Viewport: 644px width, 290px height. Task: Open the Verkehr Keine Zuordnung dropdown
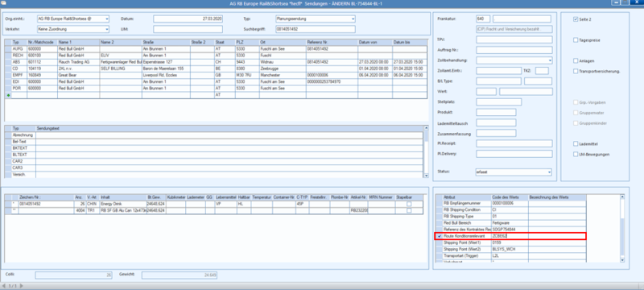(x=107, y=29)
